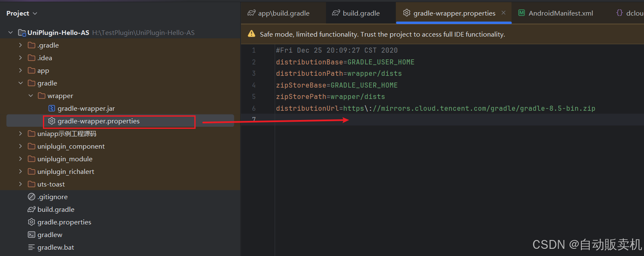Click the uniplugin_module folder icon
This screenshot has width=644, height=256.
click(x=32, y=159)
